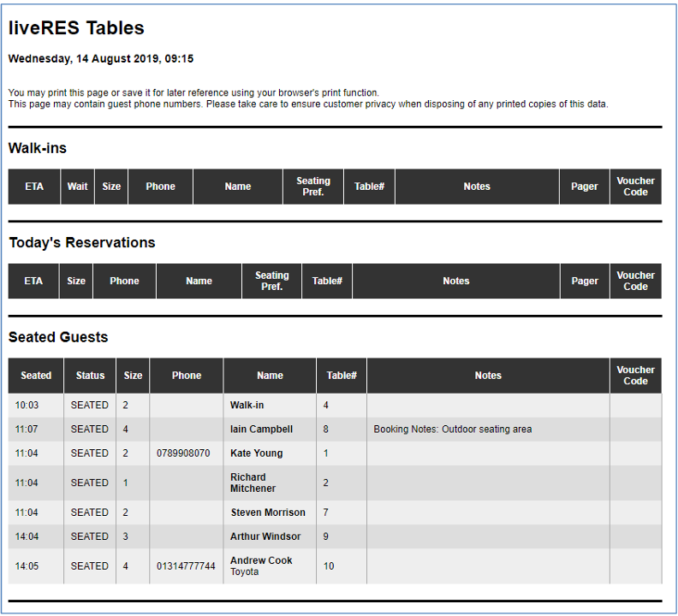
Task: Select Kate Young's phone number 0789908070
Action: coord(183,453)
